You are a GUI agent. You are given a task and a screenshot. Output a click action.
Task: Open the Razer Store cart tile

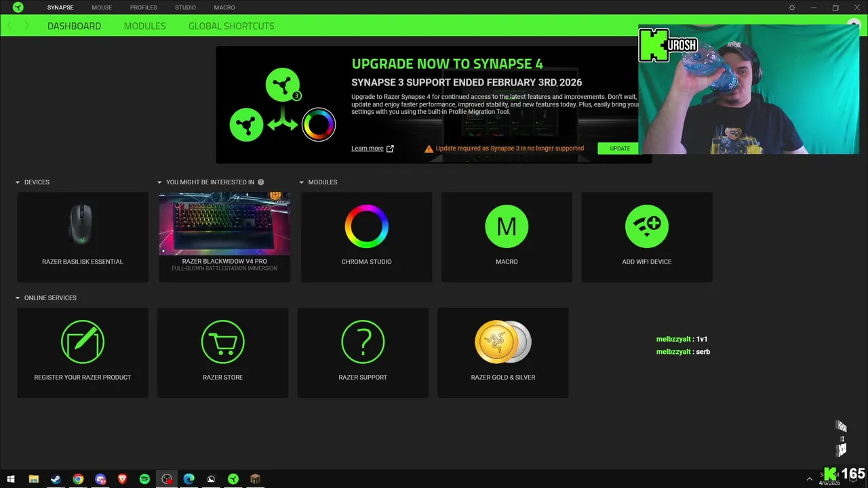coord(222,352)
